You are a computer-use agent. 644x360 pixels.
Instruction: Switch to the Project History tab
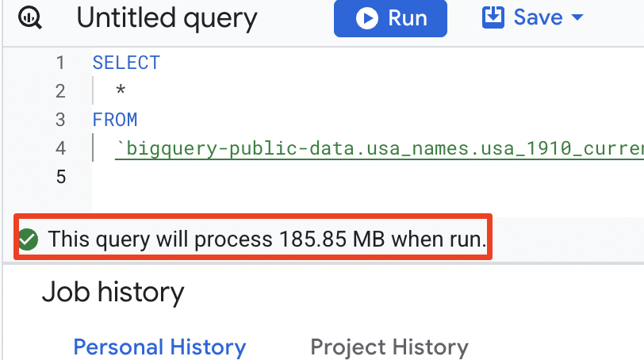point(389,347)
